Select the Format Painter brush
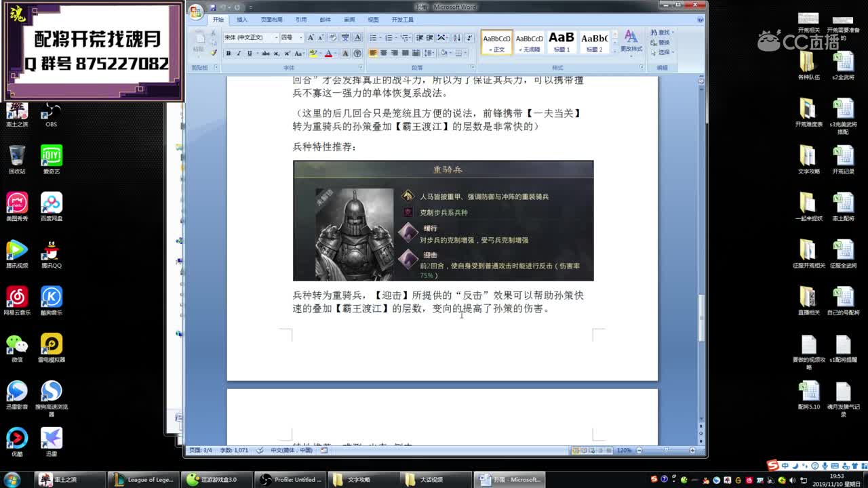This screenshot has width=868, height=488. click(x=214, y=53)
